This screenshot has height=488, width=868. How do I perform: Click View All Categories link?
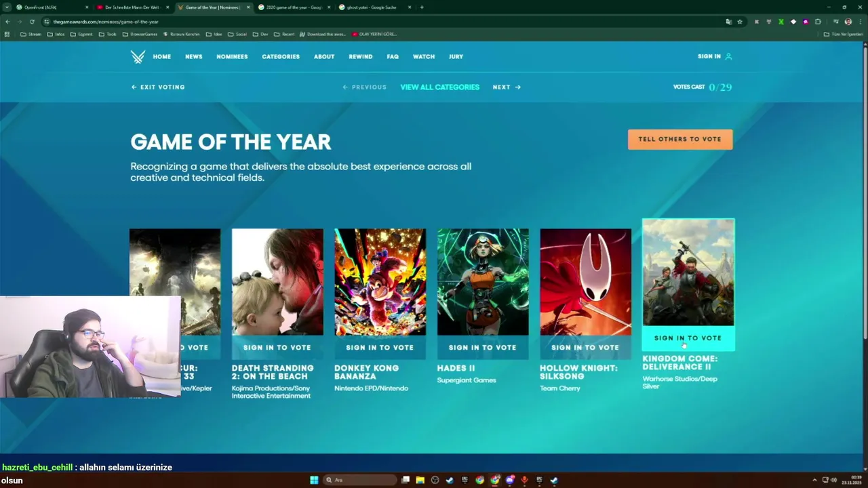439,87
